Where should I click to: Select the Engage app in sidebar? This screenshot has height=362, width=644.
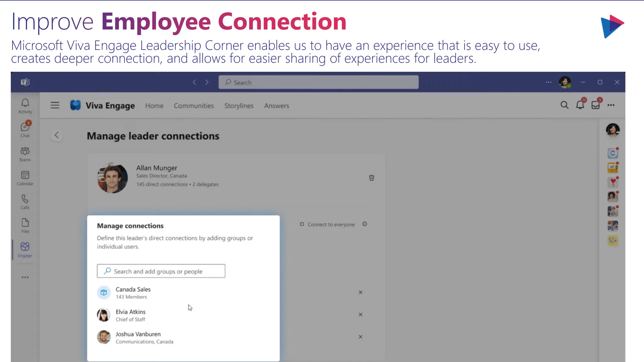pos(25,250)
